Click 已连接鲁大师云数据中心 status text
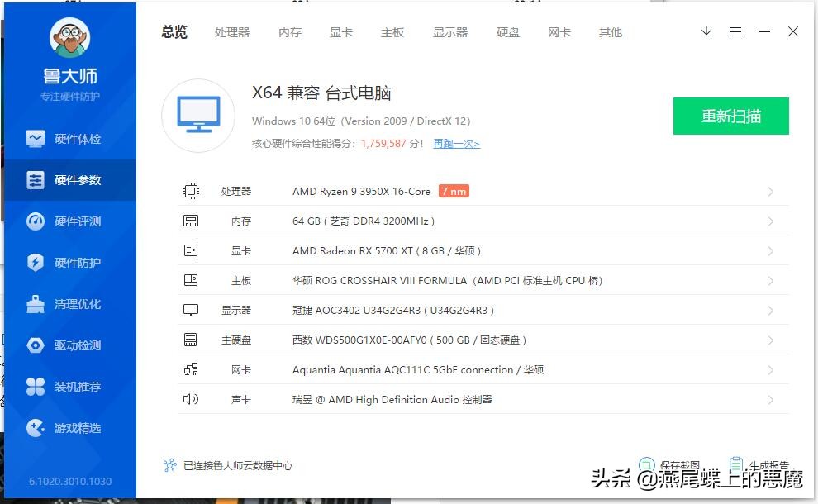This screenshot has width=818, height=504. [x=238, y=465]
